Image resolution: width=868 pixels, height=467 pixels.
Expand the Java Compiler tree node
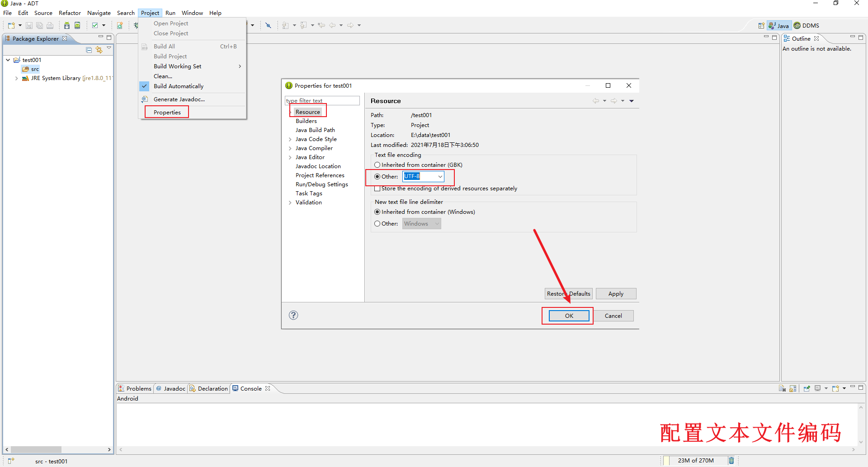[290, 148]
